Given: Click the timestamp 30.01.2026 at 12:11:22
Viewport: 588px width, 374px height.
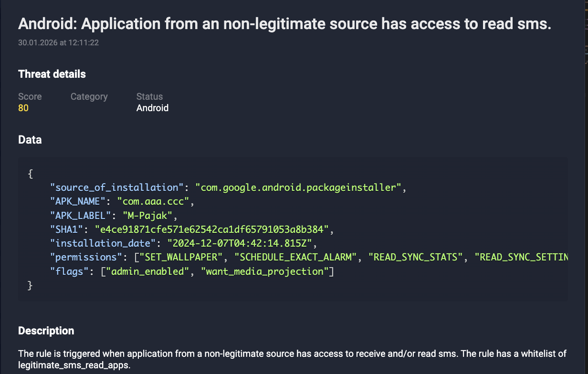Looking at the screenshot, I should click(x=58, y=43).
